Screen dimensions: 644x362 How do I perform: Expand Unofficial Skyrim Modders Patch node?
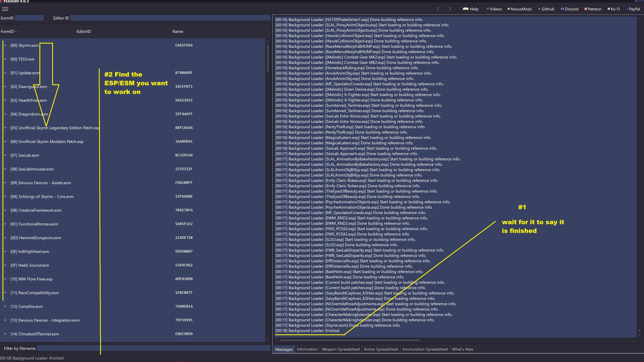pyautogui.click(x=5, y=141)
